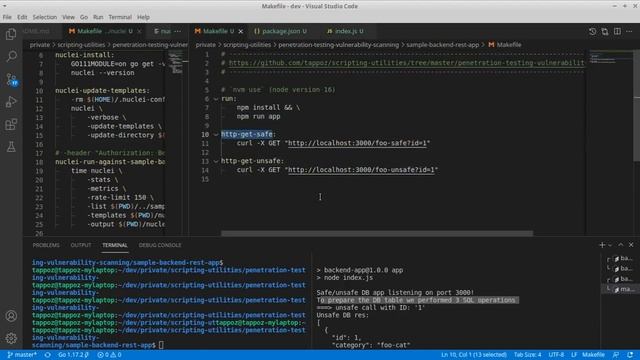Open the Accounts menu icon

coord(11,316)
